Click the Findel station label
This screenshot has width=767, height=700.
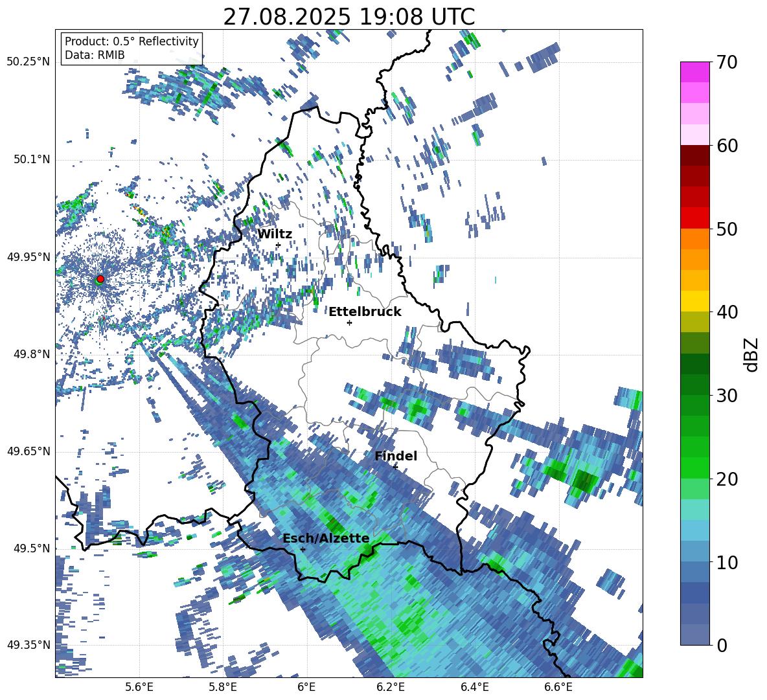(x=396, y=456)
